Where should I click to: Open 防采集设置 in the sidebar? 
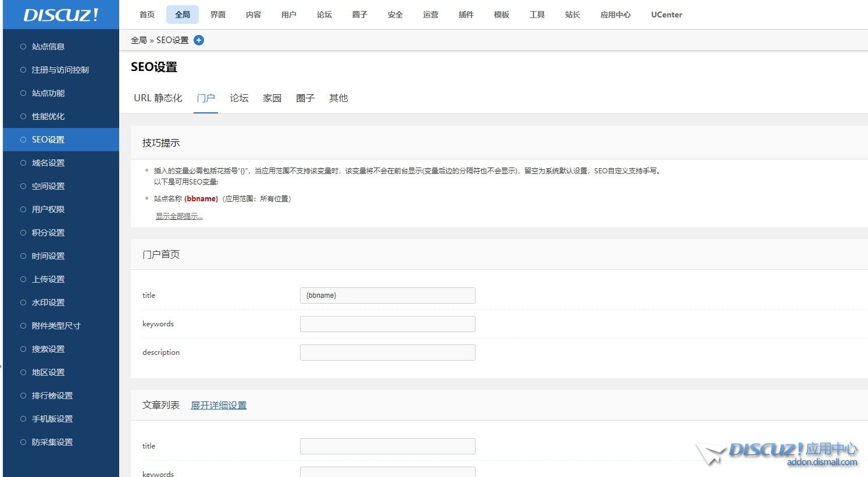pos(52,442)
